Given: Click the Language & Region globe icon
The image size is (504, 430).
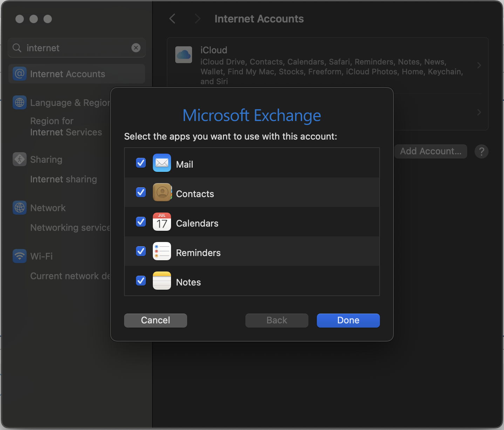Looking at the screenshot, I should coord(20,102).
